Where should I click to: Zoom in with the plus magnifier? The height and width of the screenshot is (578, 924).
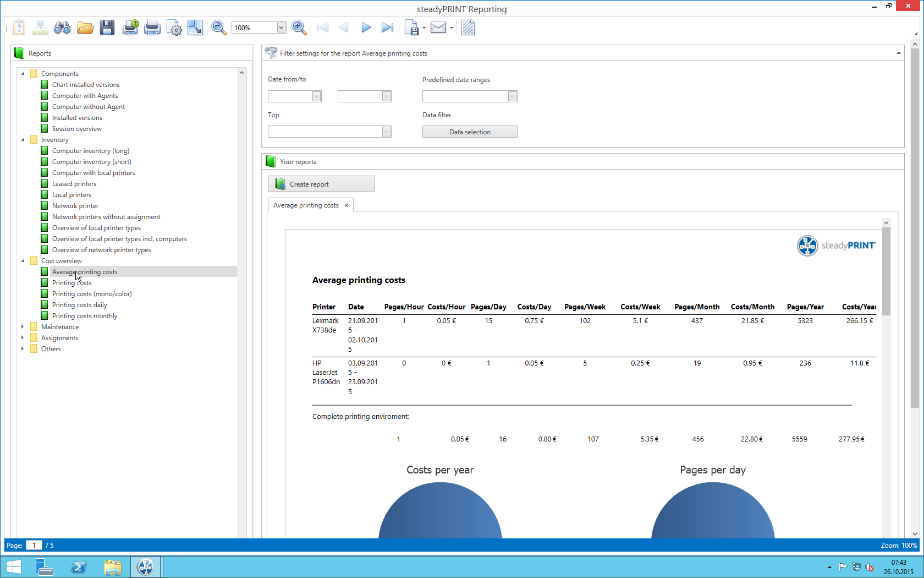pyautogui.click(x=299, y=28)
